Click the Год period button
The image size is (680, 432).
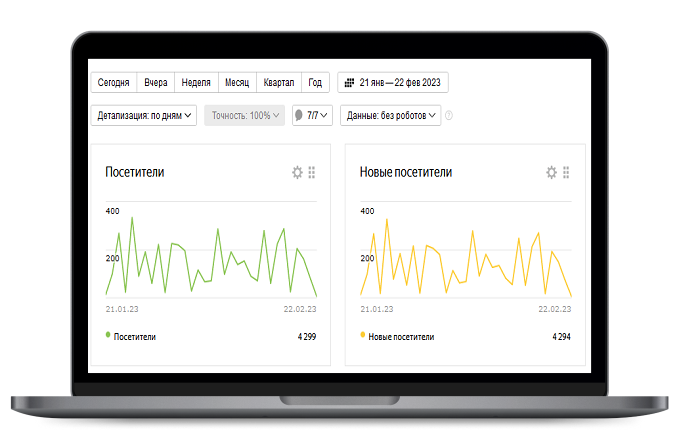315,82
